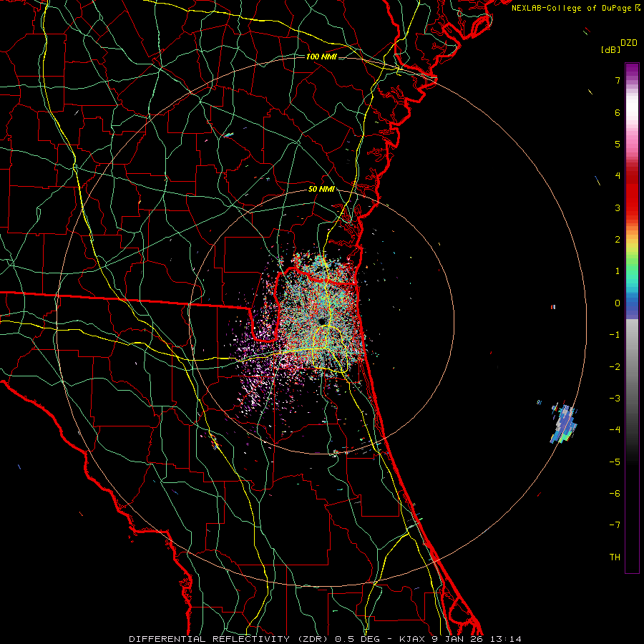Click the [dB] unit label
Viewport: 644px width, 644px height.
[x=610, y=49]
